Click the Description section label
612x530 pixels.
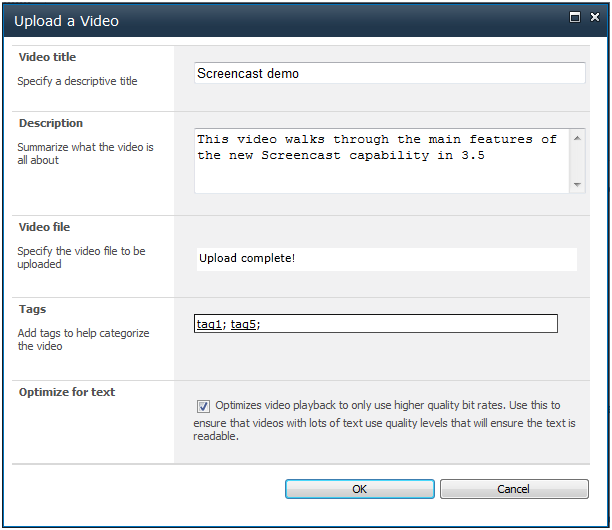coord(51,123)
